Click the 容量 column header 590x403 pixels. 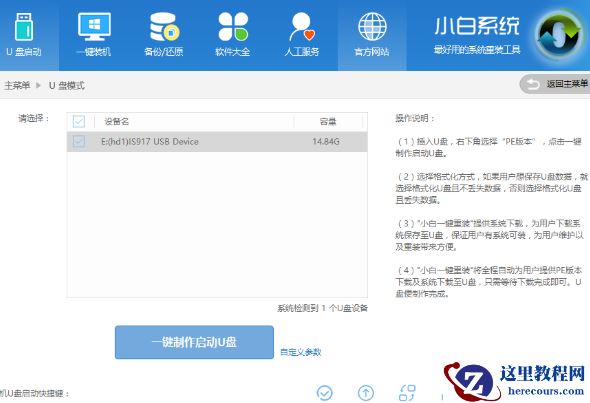click(x=327, y=122)
